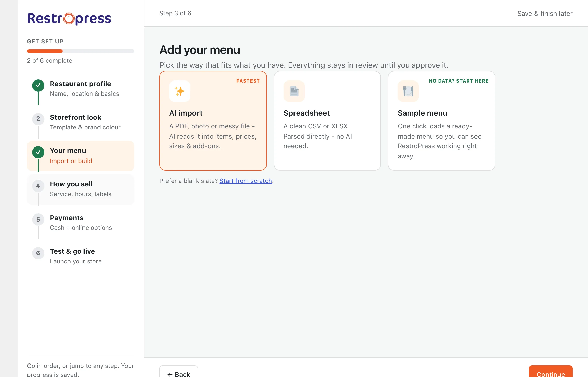Select the Your menu step
Image resolution: width=588 pixels, height=377 pixels.
81,156
